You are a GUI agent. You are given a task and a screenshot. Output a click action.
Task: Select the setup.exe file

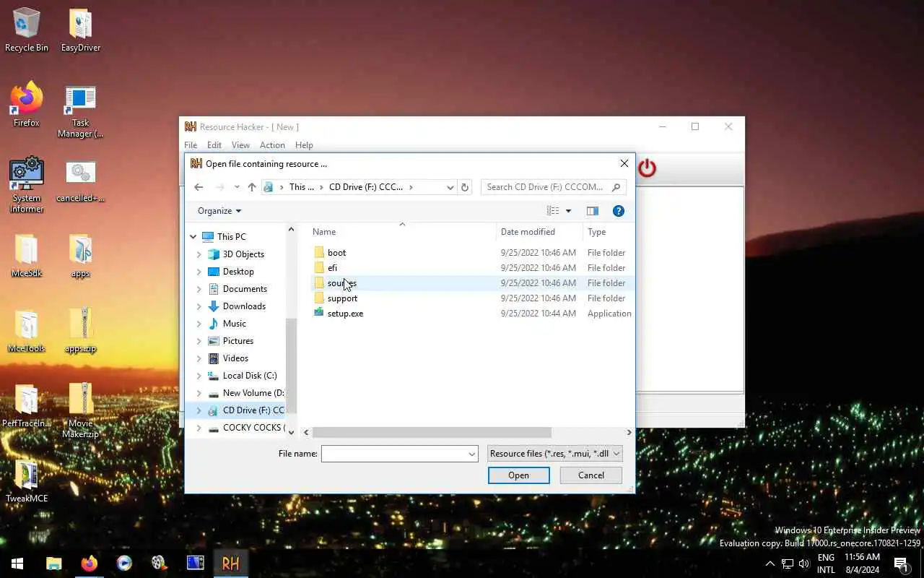pyautogui.click(x=345, y=314)
